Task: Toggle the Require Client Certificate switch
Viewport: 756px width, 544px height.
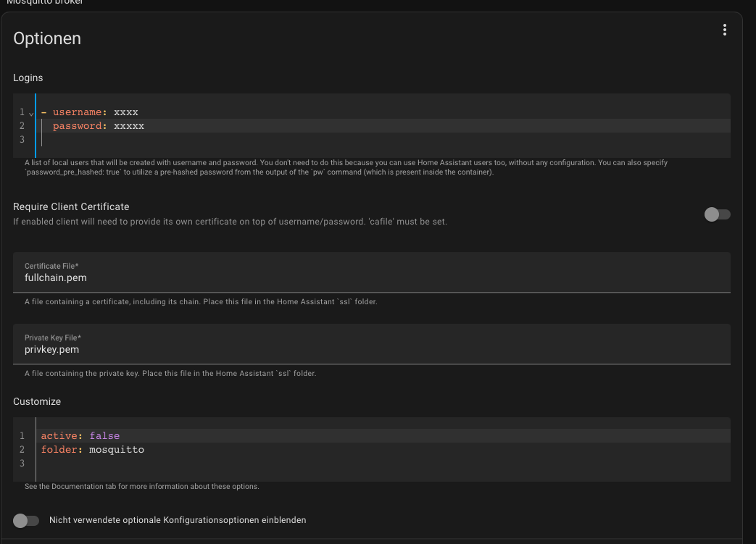Action: coord(717,214)
